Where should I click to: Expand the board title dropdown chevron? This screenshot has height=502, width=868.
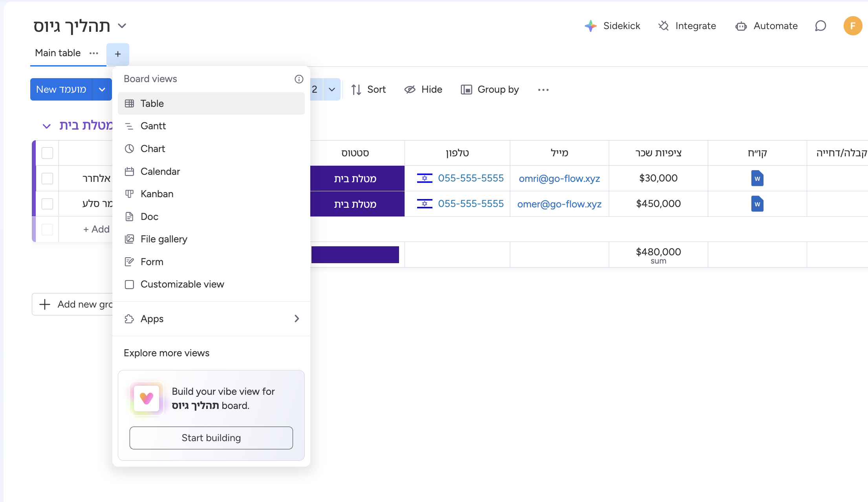122,26
